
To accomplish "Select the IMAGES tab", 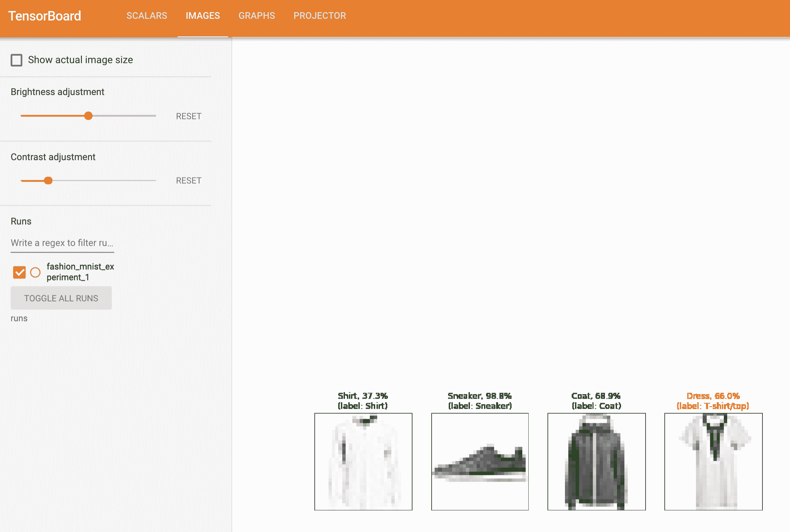I will pos(203,15).
